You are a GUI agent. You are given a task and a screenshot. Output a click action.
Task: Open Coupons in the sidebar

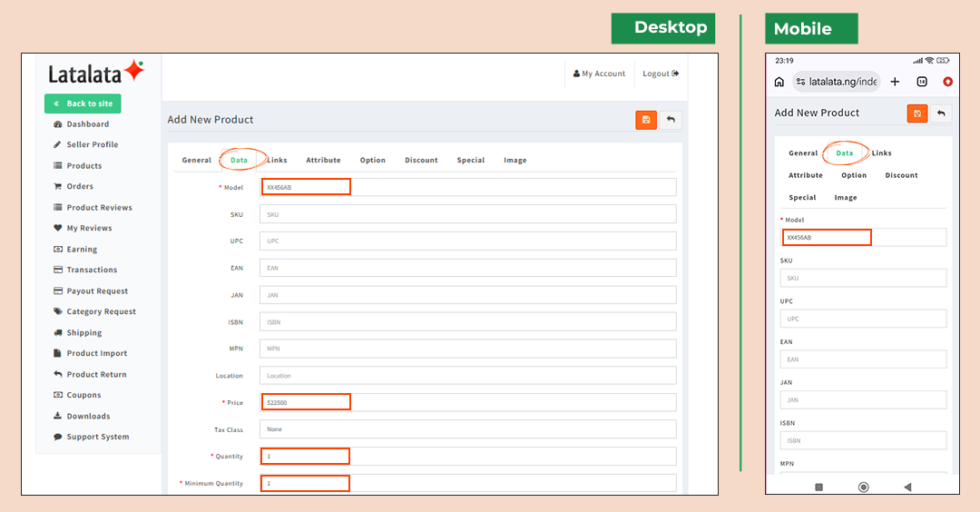point(77,395)
